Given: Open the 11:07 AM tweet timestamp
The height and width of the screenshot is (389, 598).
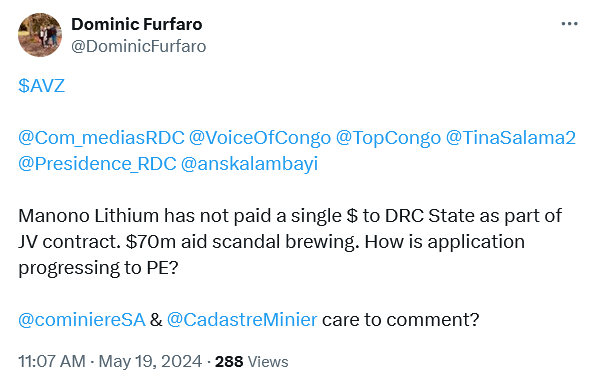Looking at the screenshot, I should pyautogui.click(x=52, y=361).
